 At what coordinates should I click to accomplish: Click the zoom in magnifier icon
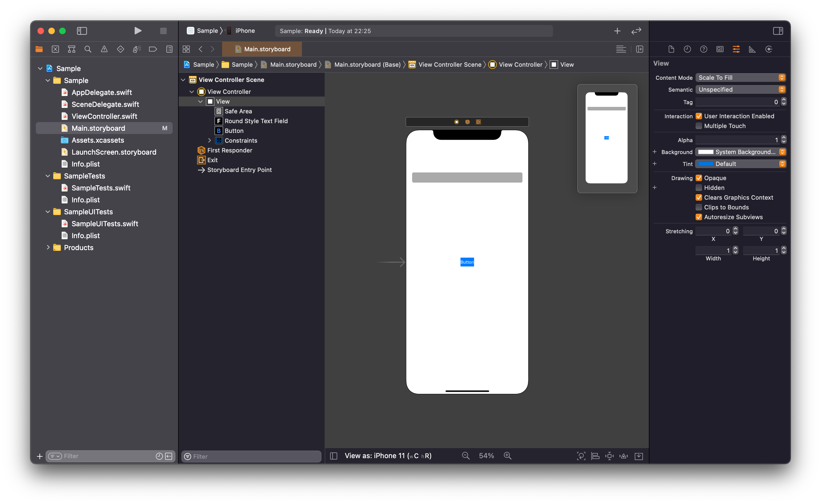507,456
